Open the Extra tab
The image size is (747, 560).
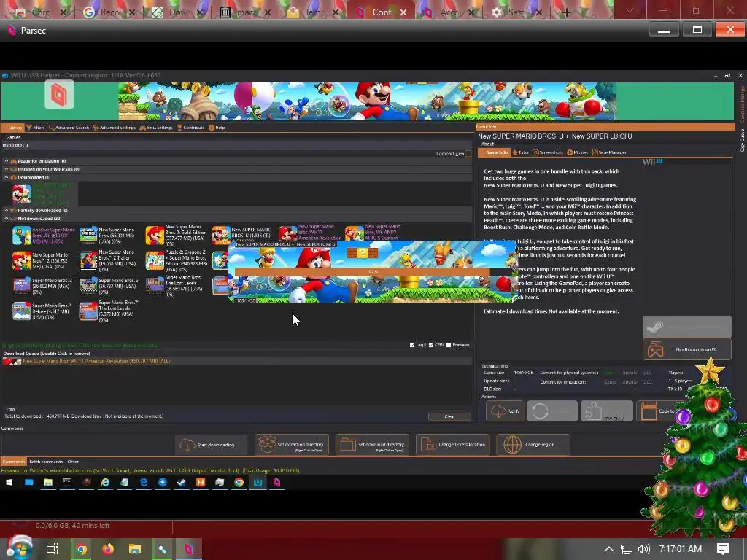tap(520, 152)
